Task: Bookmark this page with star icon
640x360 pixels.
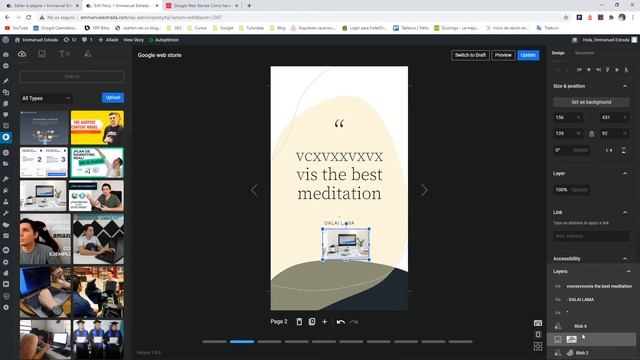Action: [566, 18]
